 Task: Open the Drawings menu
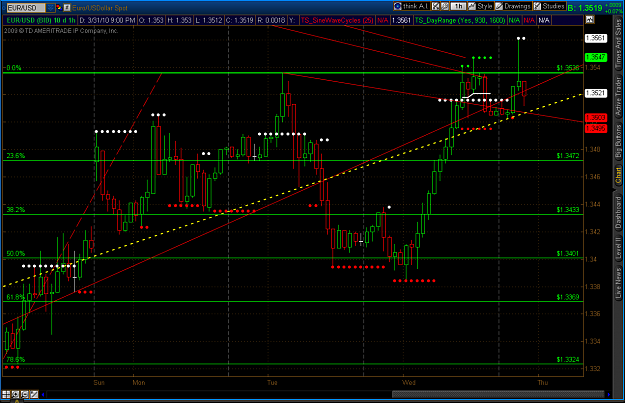[x=513, y=6]
